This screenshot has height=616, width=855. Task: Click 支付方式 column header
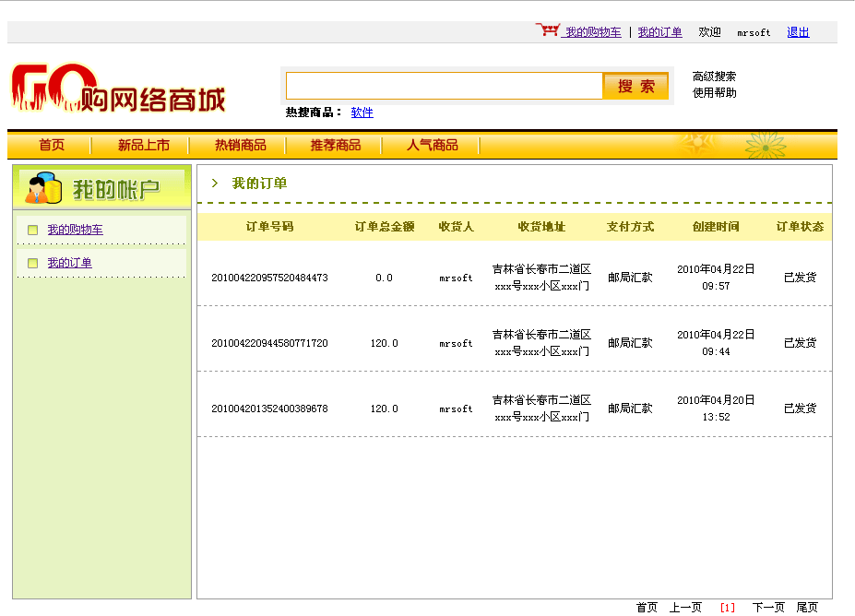[630, 227]
